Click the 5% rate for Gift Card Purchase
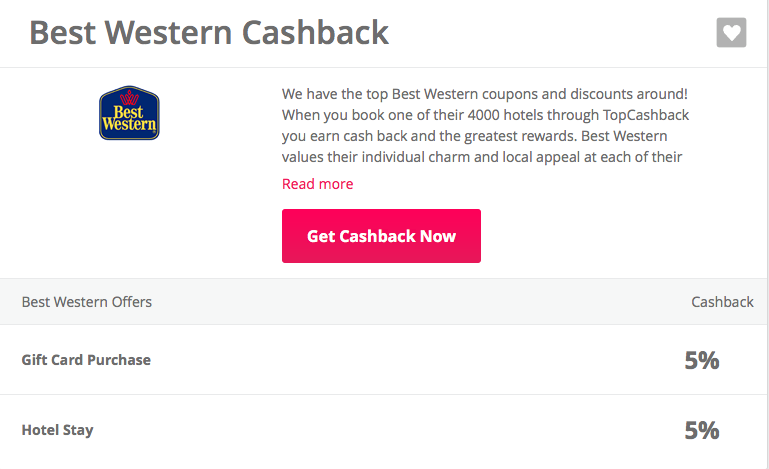 [x=701, y=360]
